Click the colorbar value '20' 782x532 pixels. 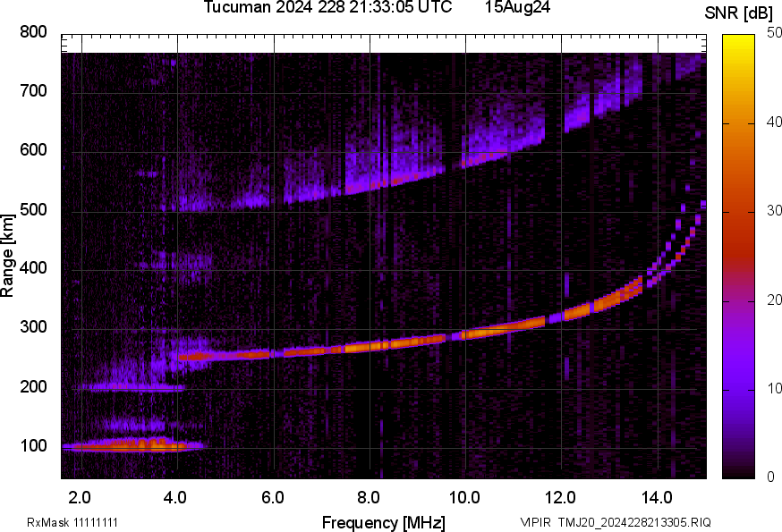click(x=774, y=300)
